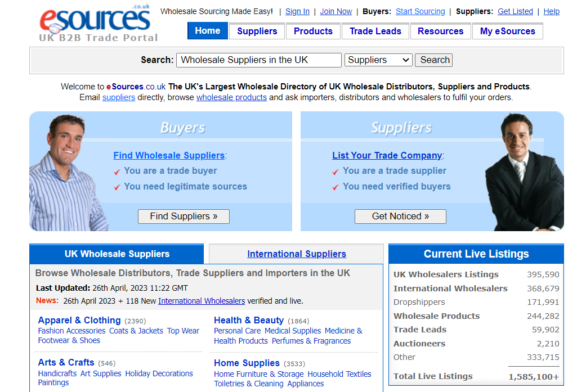This screenshot has width=586, height=392.
Task: Browse Health & Beauty suppliers
Action: [249, 320]
